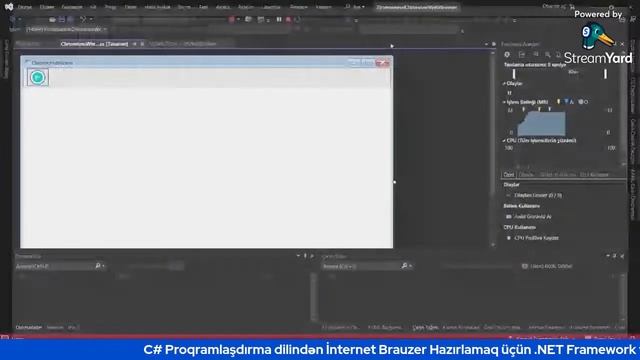Viewport: 640px width, 360px height.
Task: Select the Çağrı Yığını bottom tab
Action: click(x=425, y=327)
